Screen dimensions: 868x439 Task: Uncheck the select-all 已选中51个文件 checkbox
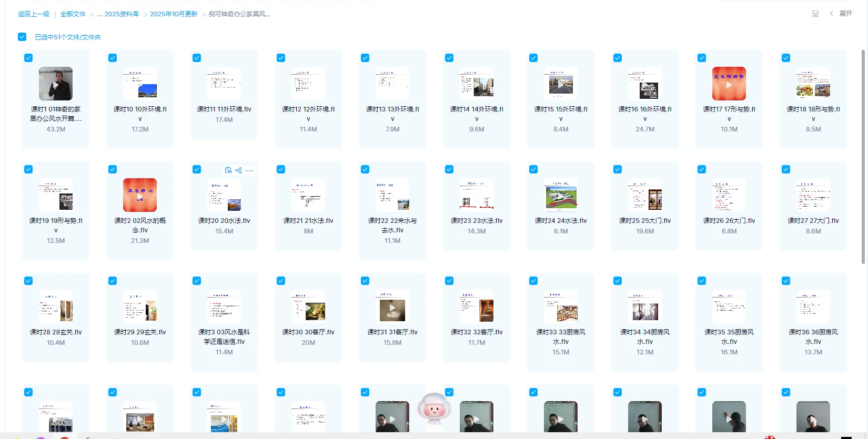click(x=22, y=37)
